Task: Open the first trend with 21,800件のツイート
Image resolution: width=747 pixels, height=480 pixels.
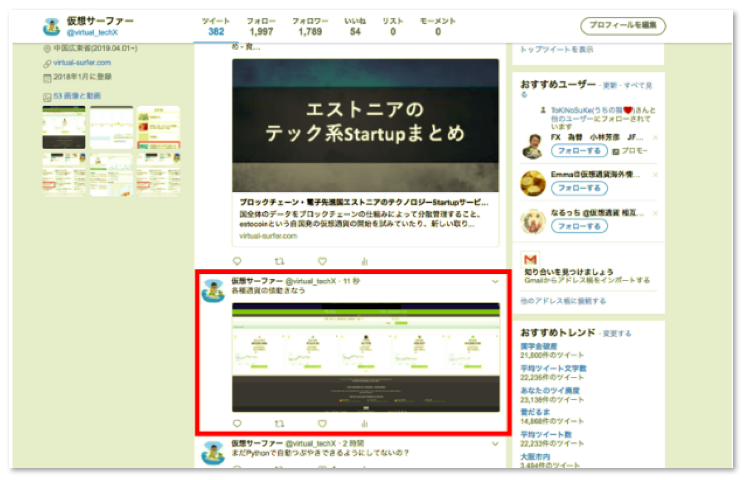Action: (538, 346)
